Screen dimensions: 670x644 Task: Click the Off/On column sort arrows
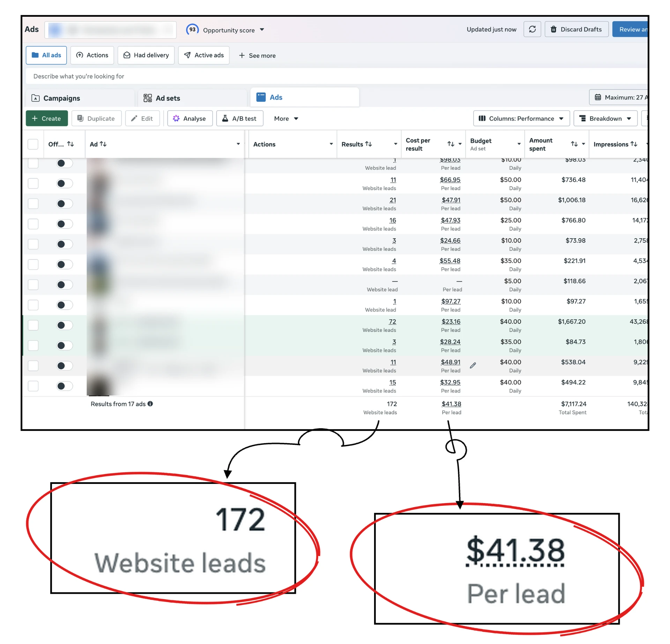(70, 144)
